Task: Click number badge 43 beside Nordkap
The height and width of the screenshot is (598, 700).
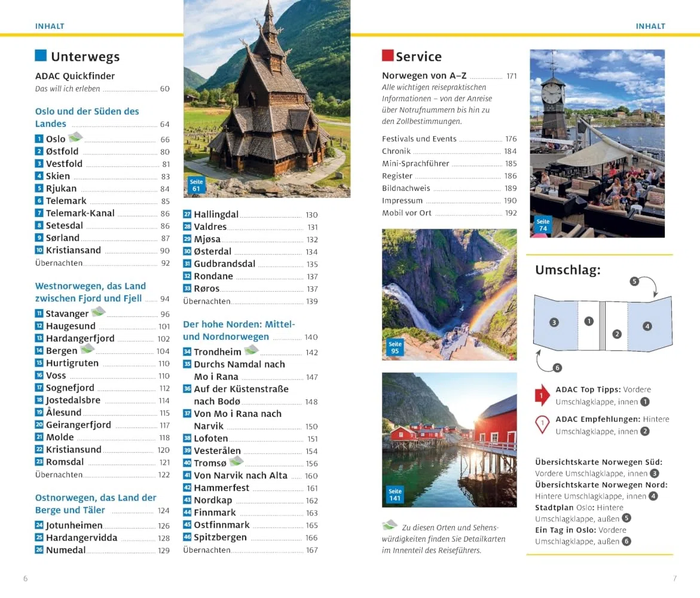Action: click(187, 500)
